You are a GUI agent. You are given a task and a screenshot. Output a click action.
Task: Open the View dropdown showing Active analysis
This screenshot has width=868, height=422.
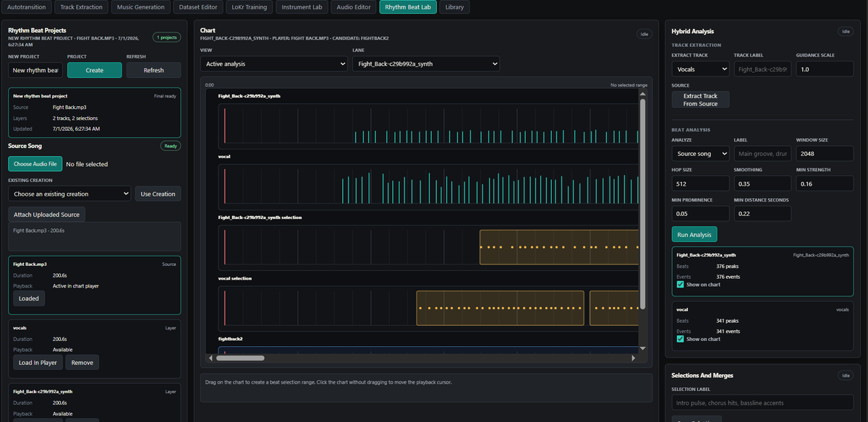(x=273, y=64)
